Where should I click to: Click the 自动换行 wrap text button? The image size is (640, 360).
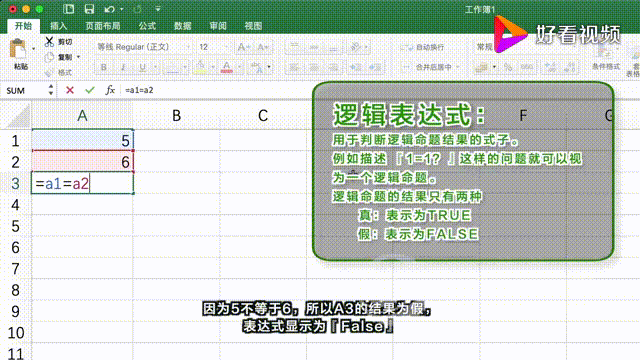pyautogui.click(x=422, y=47)
